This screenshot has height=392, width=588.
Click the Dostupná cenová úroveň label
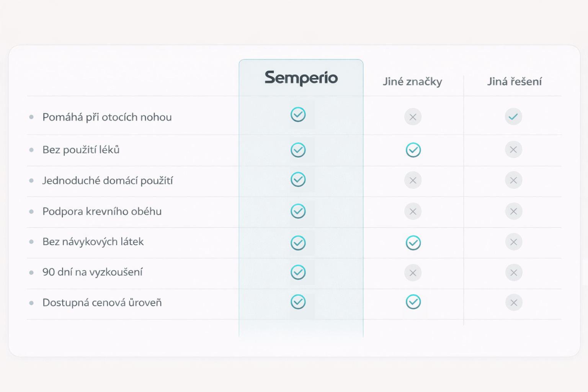pyautogui.click(x=102, y=303)
